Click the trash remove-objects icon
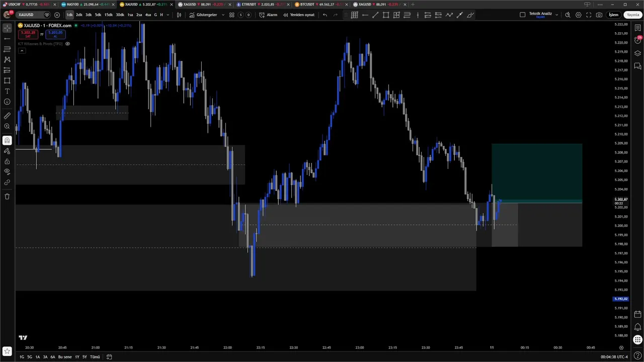 point(7,196)
